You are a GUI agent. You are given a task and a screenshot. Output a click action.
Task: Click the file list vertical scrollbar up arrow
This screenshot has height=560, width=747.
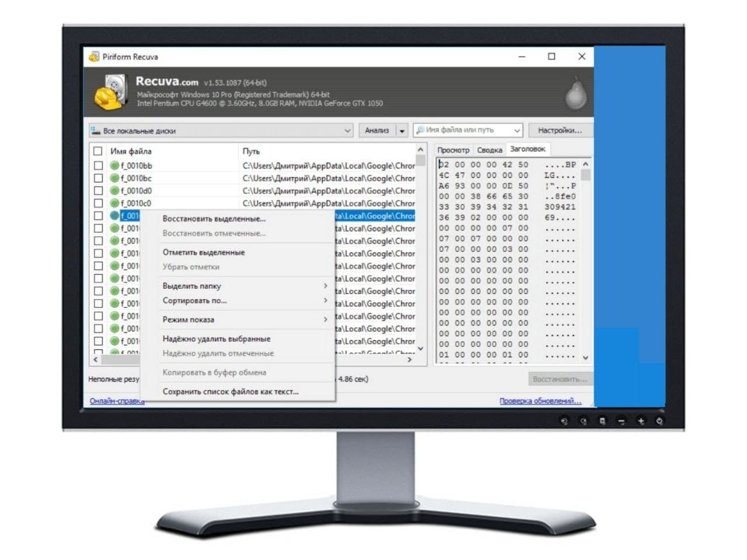click(x=420, y=149)
